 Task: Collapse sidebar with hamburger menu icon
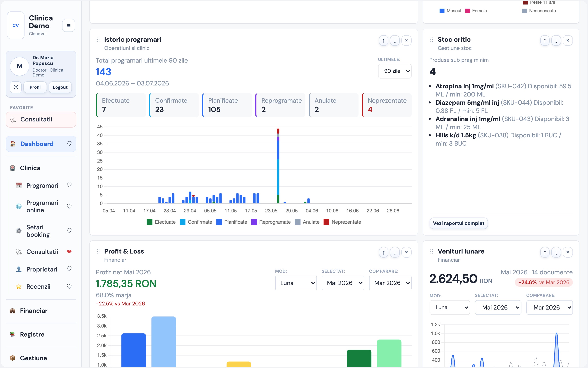click(x=69, y=25)
